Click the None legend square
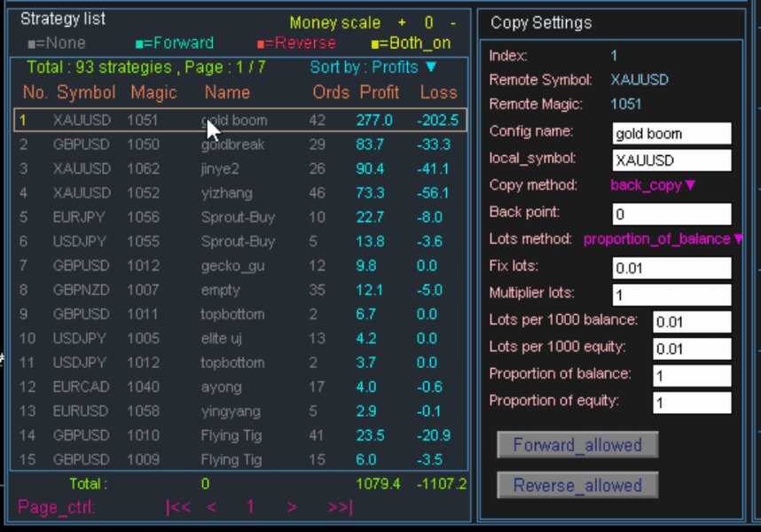 coord(32,44)
